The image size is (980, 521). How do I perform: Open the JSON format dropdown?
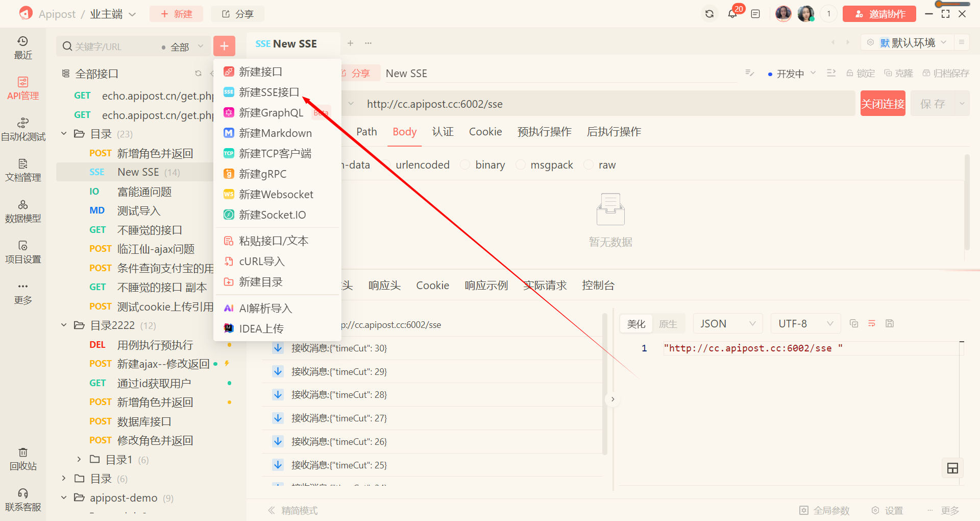(x=727, y=324)
